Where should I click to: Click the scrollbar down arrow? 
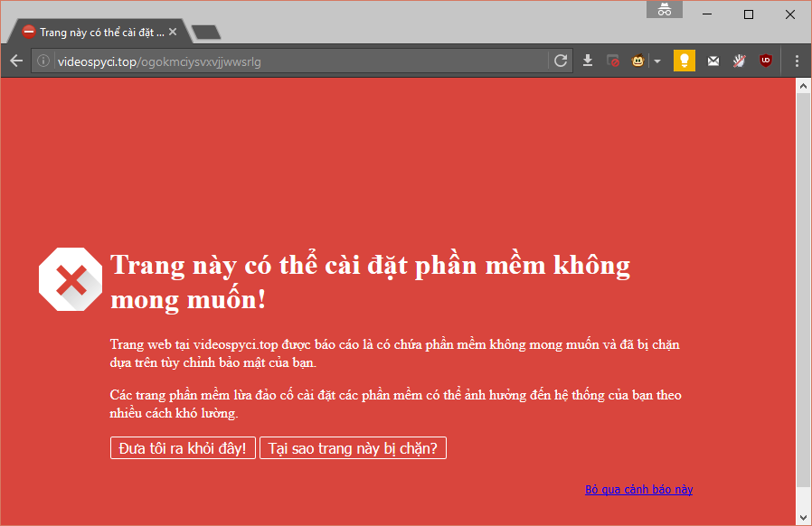click(803, 518)
